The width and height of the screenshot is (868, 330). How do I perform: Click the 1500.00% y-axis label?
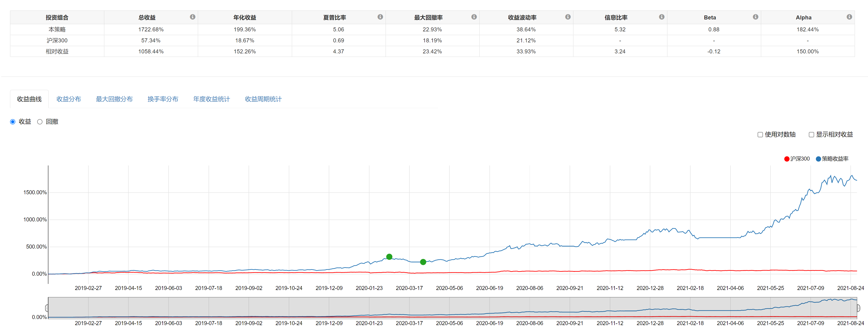(x=35, y=192)
